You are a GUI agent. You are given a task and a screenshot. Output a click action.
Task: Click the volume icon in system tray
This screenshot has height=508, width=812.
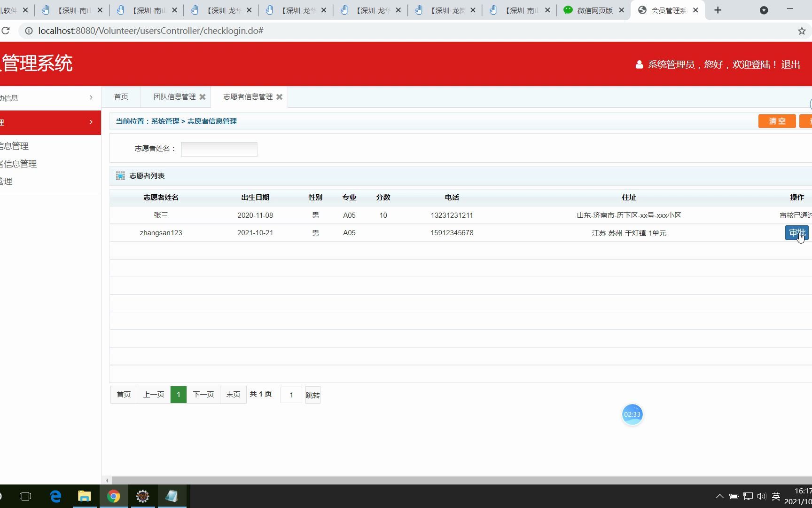[x=761, y=496]
